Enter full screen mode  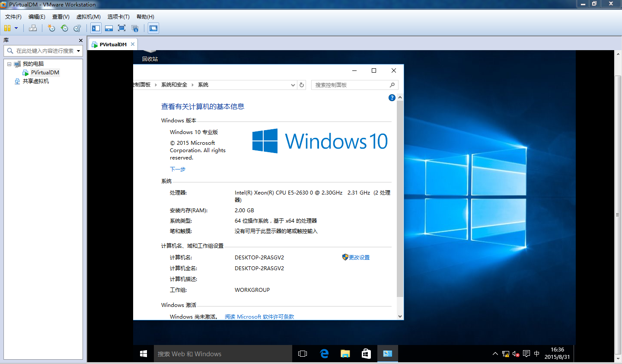pos(122,28)
